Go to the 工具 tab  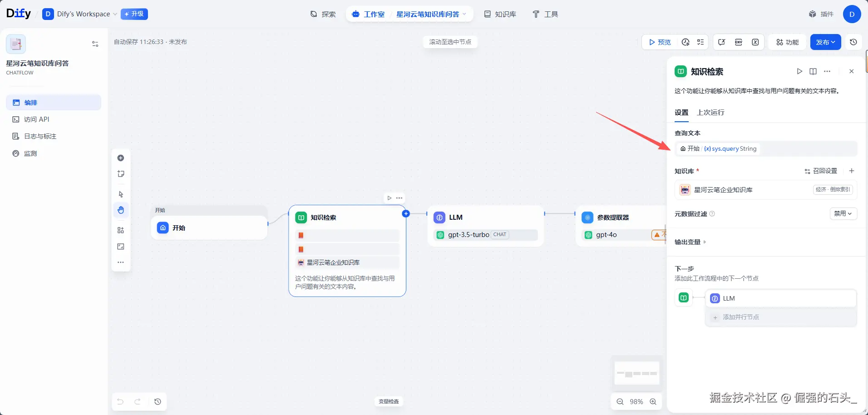point(545,14)
